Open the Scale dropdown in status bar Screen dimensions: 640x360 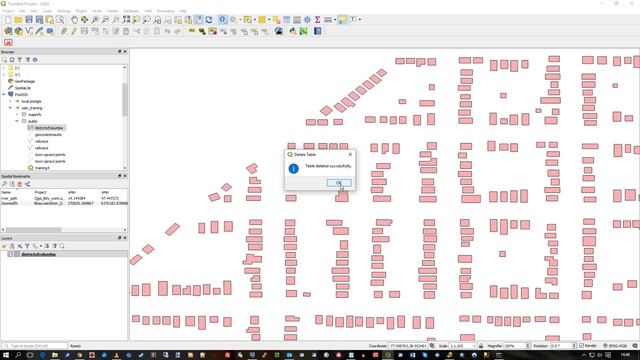coord(474,346)
